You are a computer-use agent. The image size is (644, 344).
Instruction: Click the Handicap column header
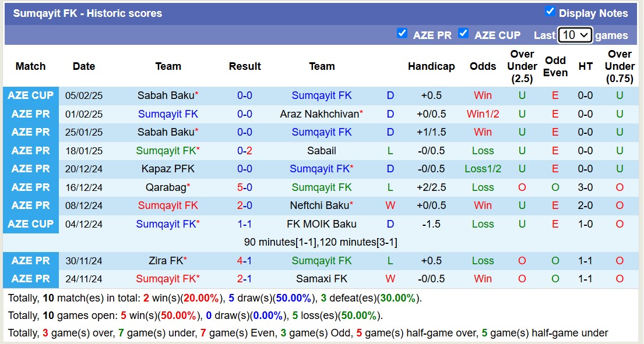[x=431, y=66]
